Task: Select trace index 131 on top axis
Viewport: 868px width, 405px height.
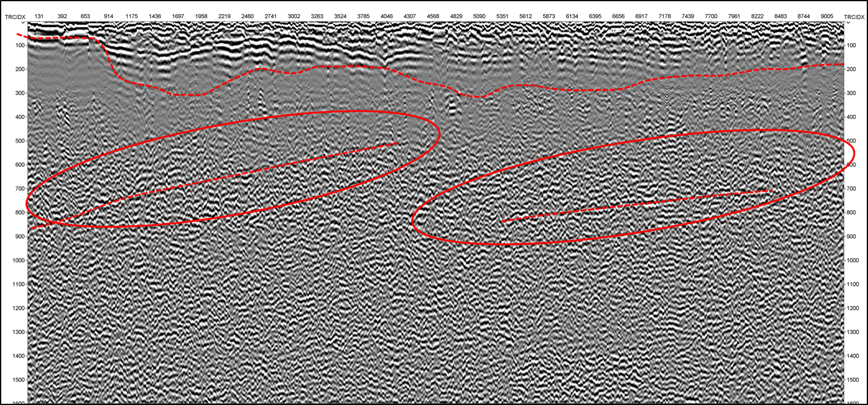Action: (39, 16)
